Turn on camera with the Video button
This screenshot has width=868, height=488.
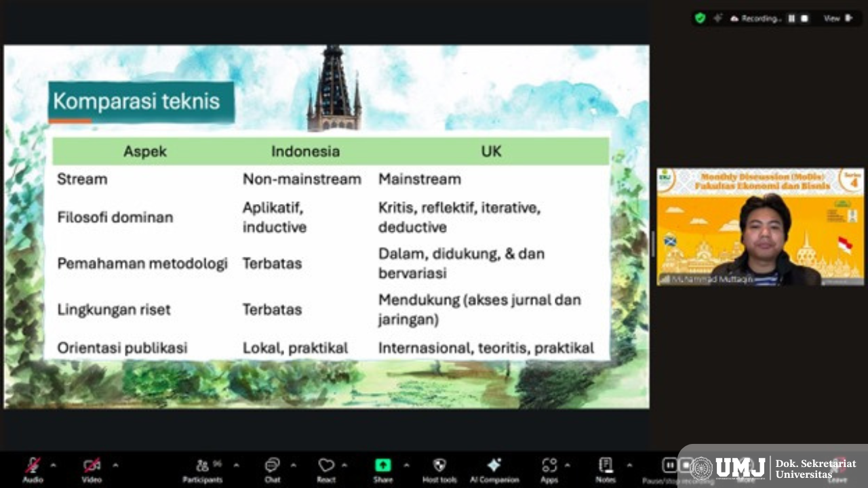pyautogui.click(x=92, y=470)
